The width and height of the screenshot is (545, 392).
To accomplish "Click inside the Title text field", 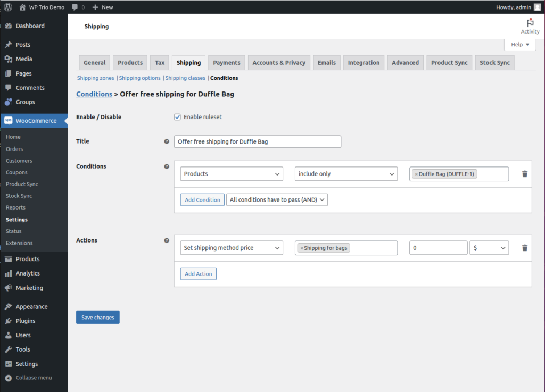I will pyautogui.click(x=257, y=141).
